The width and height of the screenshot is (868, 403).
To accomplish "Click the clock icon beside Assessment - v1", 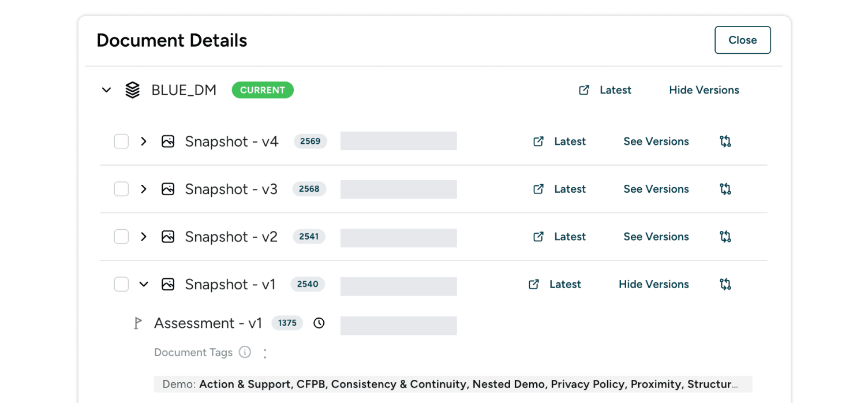I will coord(319,323).
